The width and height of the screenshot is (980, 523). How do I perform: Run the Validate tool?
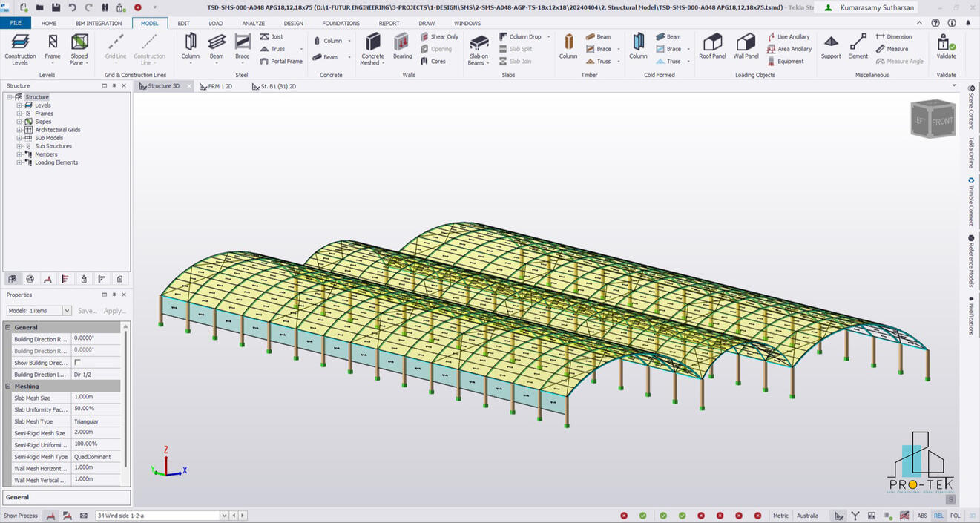(944, 49)
